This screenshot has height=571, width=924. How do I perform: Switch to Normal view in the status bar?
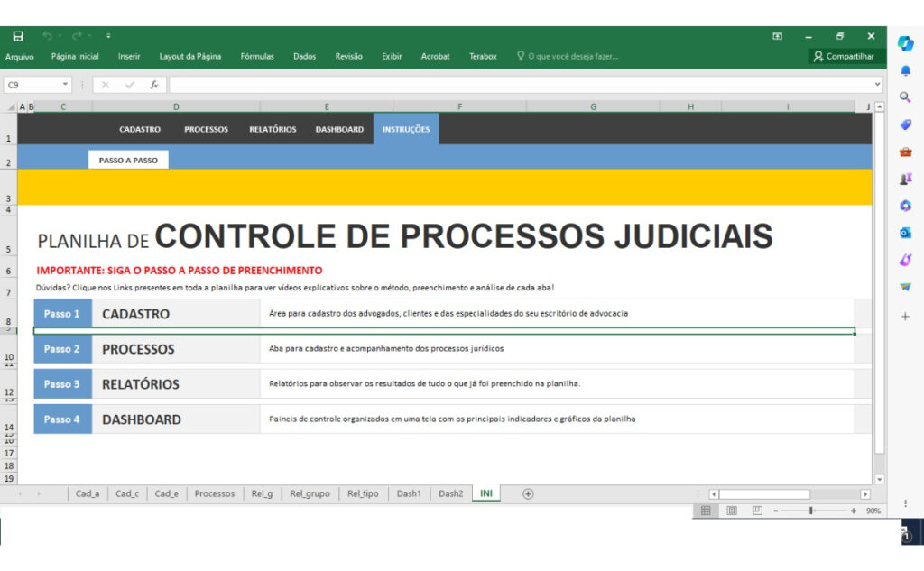706,511
